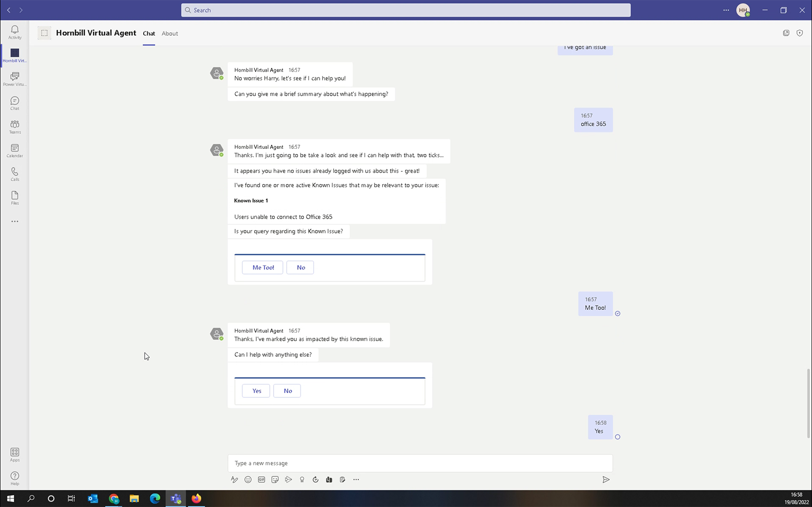Click No under the Known Issue question

point(300,268)
